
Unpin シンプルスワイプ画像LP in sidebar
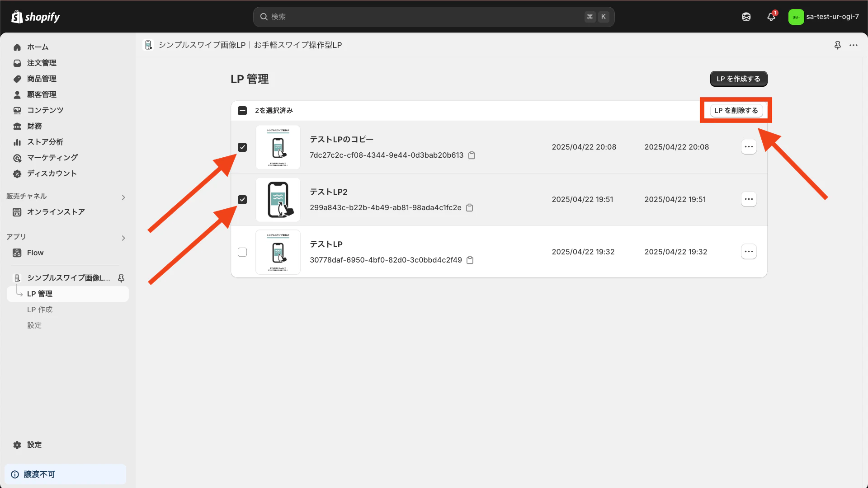pos(121,278)
